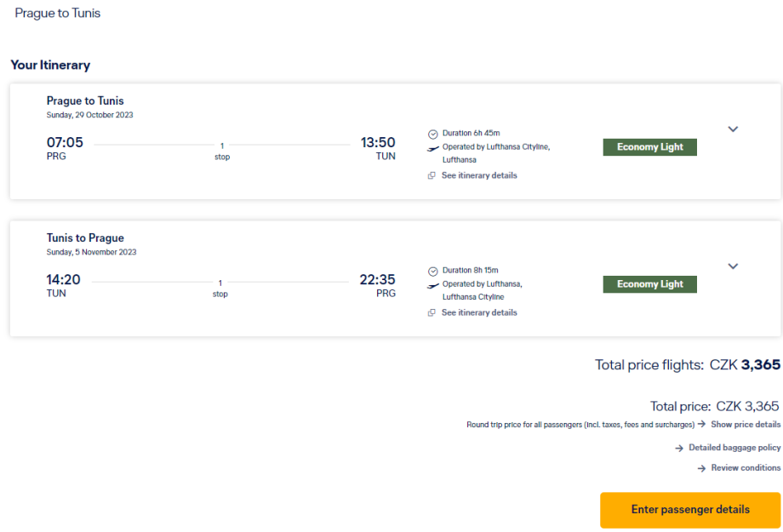Open See itinerary details for the Tunis to Prague flight
This screenshot has height=532, width=783.
pos(479,312)
